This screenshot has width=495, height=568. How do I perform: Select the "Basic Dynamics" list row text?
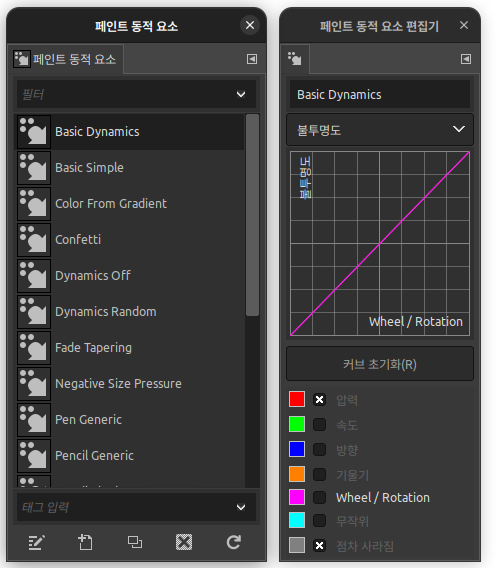coord(97,132)
